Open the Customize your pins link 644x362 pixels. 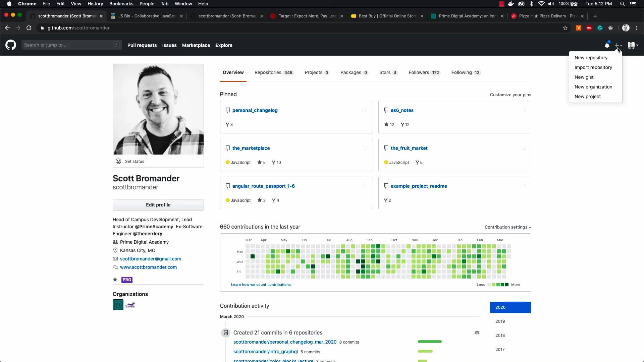510,95
